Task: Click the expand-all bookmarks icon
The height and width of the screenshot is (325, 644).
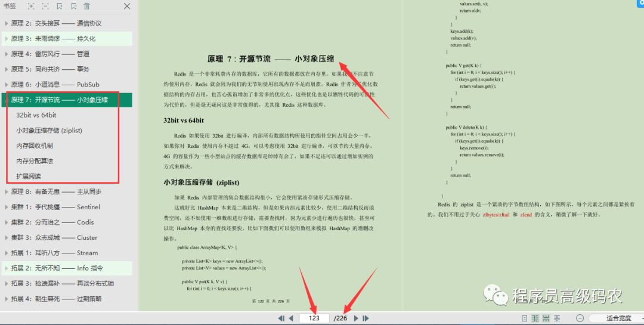Action: coord(31,6)
